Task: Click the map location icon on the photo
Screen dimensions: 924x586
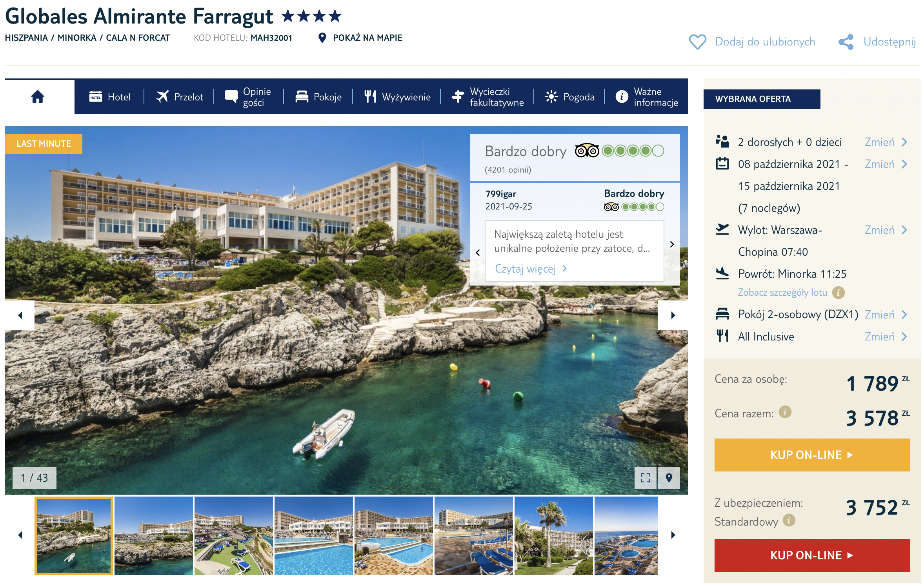Action: tap(669, 477)
